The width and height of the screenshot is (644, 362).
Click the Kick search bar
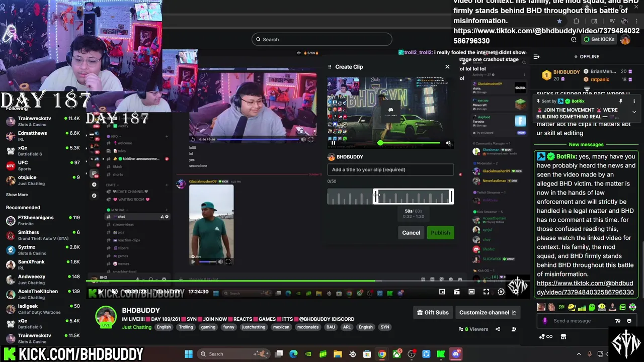(x=322, y=39)
